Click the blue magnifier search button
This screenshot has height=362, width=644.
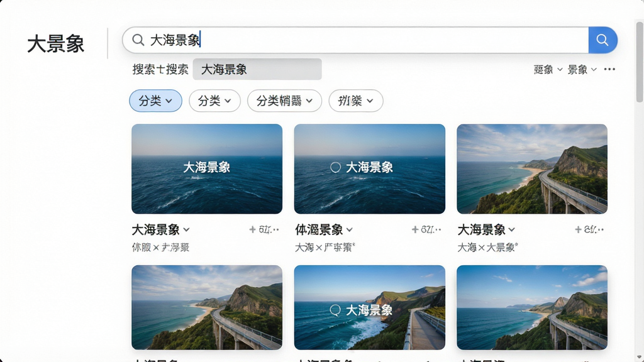(x=602, y=40)
